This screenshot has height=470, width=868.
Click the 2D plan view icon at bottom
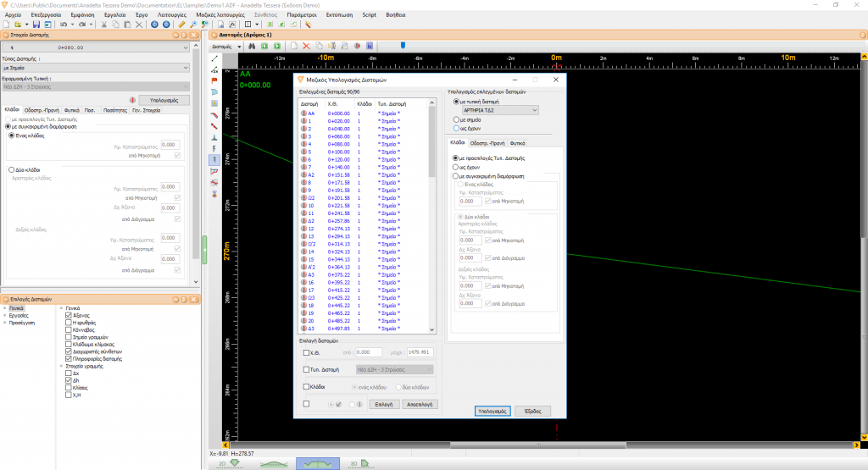(228, 463)
